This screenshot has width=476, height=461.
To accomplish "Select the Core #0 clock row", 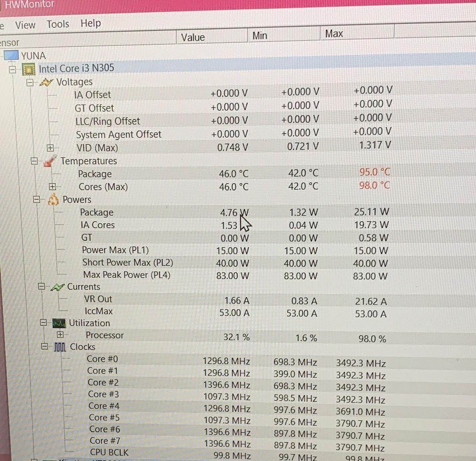I will 102,359.
